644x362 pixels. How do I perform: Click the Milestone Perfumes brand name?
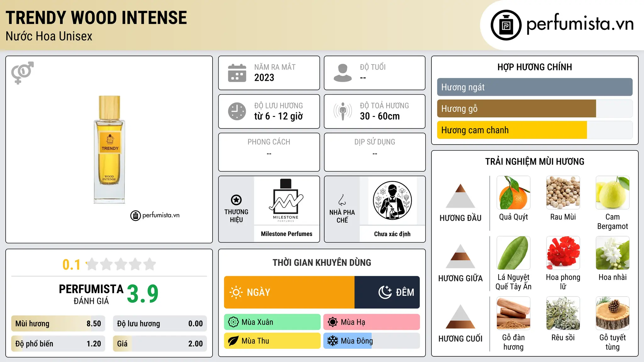point(286,234)
